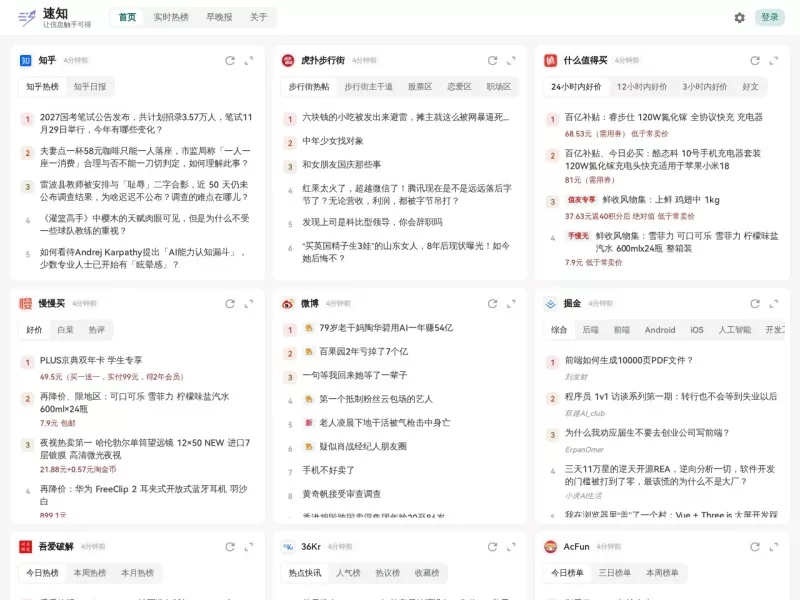Expand the 吾爱破解 card to fullscreen
The image size is (800, 600).
(249, 547)
